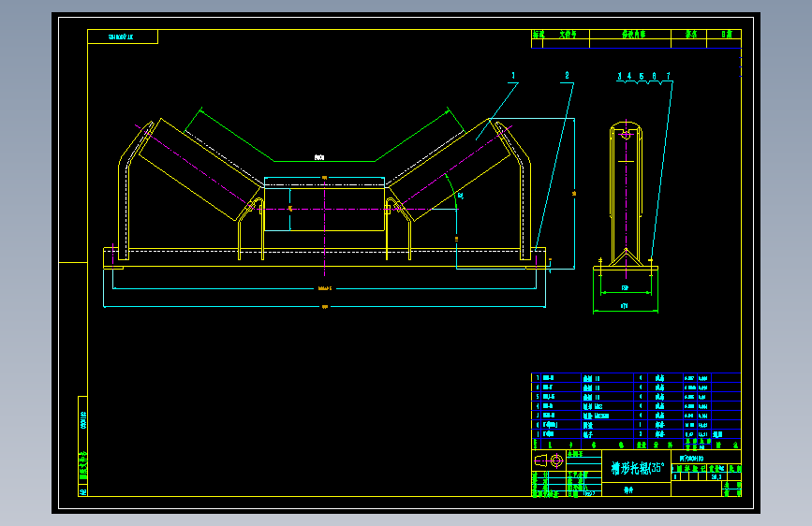The image size is (812, 526).
Task: Click the 文件号 header cell in revision table
Action: [x=567, y=35]
